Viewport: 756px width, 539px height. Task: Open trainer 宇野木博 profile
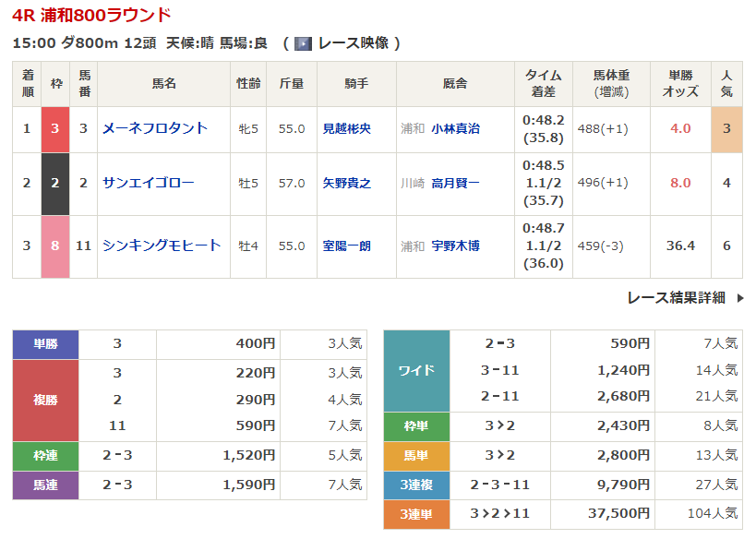[455, 246]
